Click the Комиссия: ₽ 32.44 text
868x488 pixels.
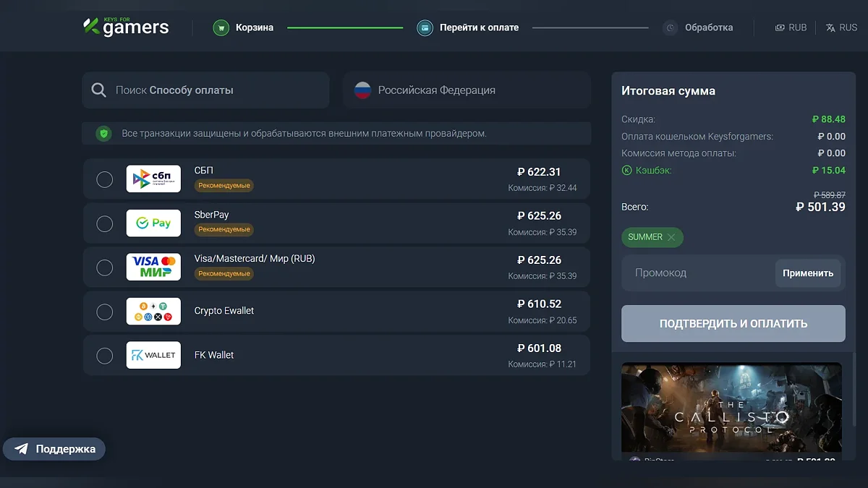[542, 188]
